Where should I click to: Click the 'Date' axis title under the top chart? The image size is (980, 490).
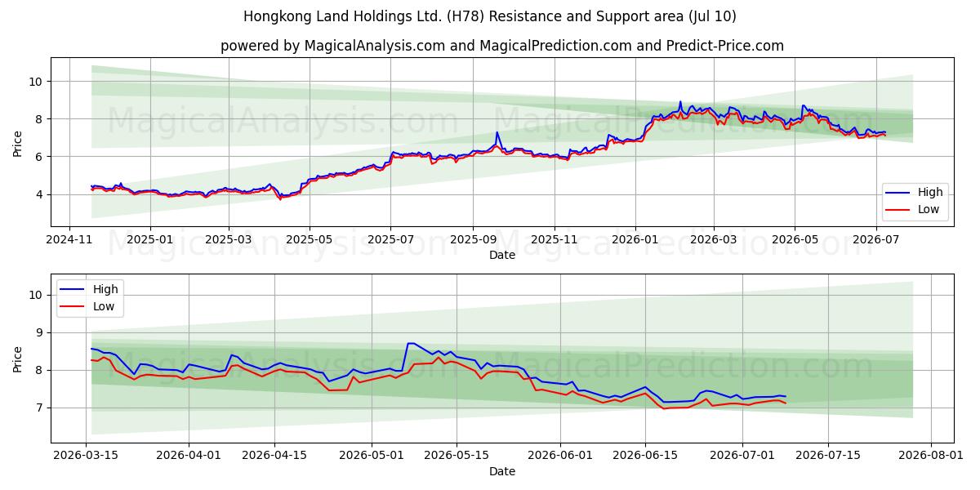coord(501,256)
